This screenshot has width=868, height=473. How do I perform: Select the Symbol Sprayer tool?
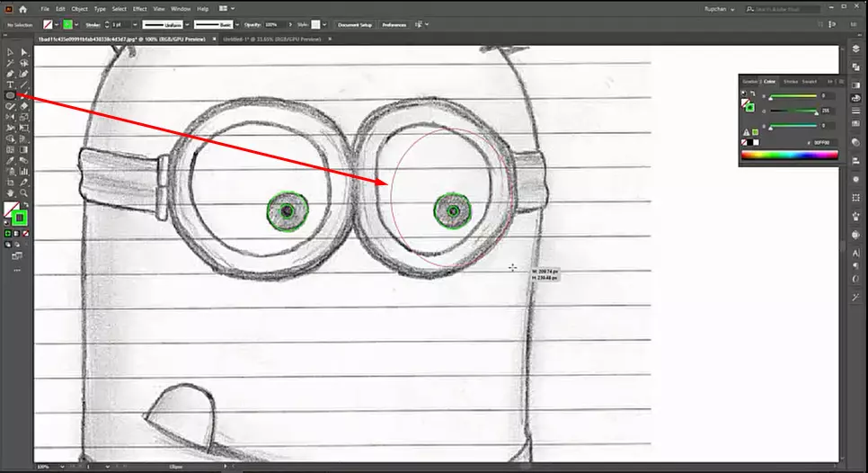tap(10, 172)
